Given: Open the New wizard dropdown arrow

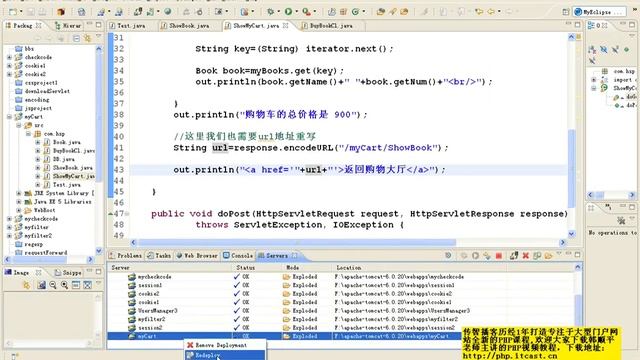Looking at the screenshot, I should coord(21,12).
